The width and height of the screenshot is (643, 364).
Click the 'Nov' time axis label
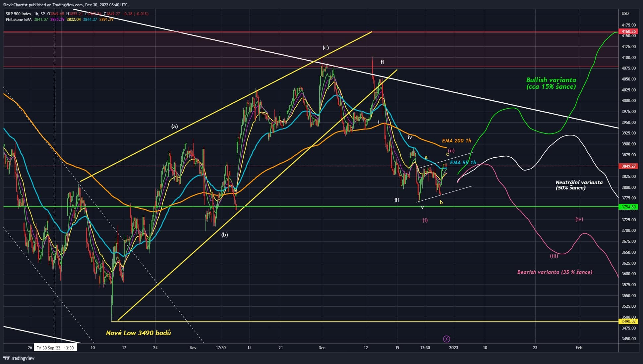coord(193,348)
